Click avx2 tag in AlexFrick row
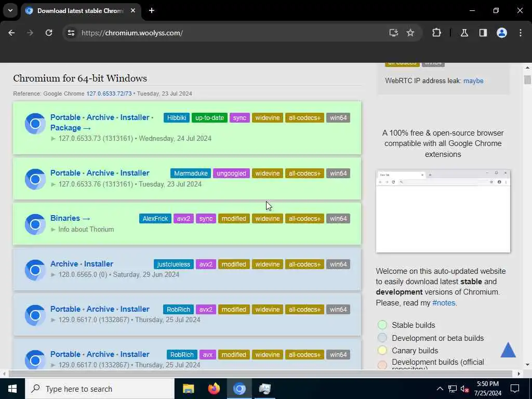This screenshot has height=399, width=532. (x=183, y=219)
